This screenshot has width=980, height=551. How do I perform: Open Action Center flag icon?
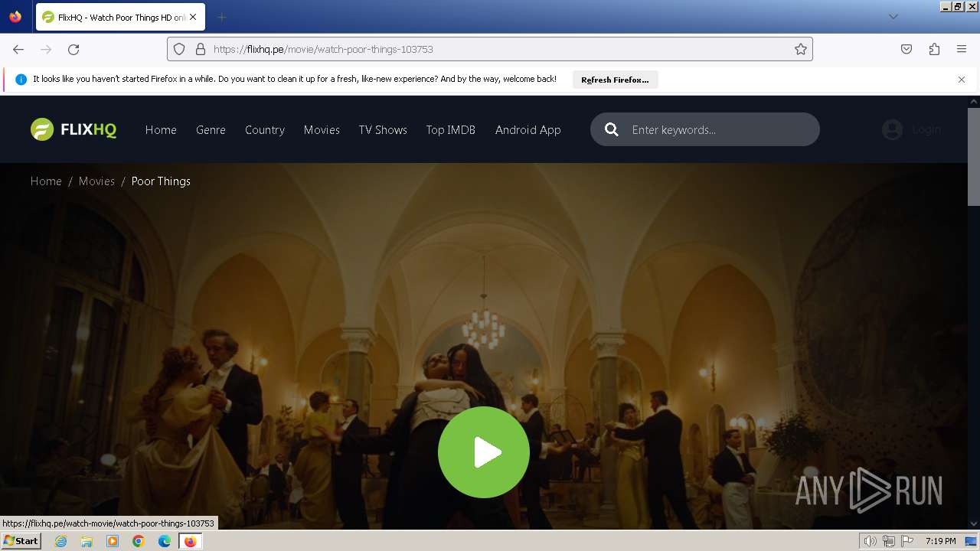coord(907,541)
